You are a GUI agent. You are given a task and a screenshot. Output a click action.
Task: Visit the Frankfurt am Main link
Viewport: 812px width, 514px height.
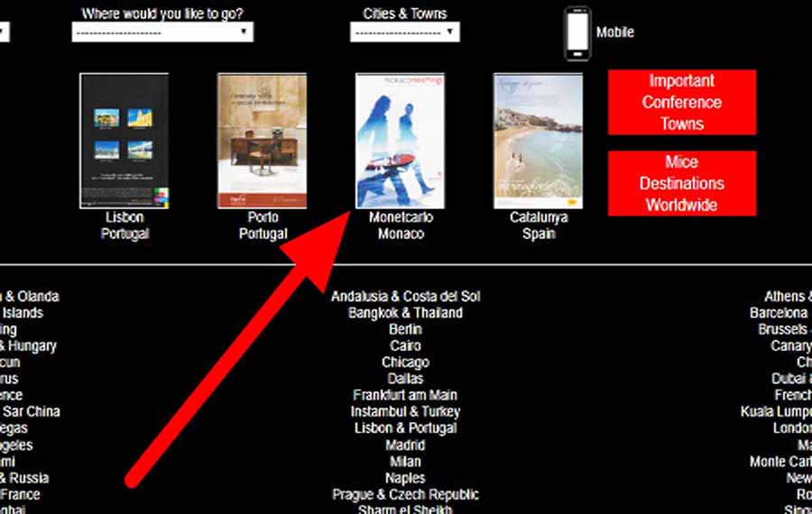click(x=405, y=395)
